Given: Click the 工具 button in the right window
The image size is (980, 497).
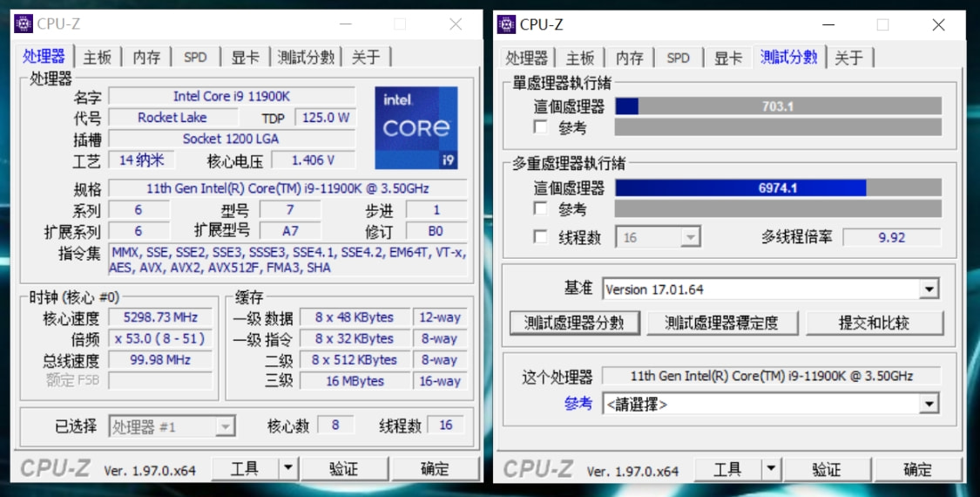Looking at the screenshot, I should pos(727,469).
